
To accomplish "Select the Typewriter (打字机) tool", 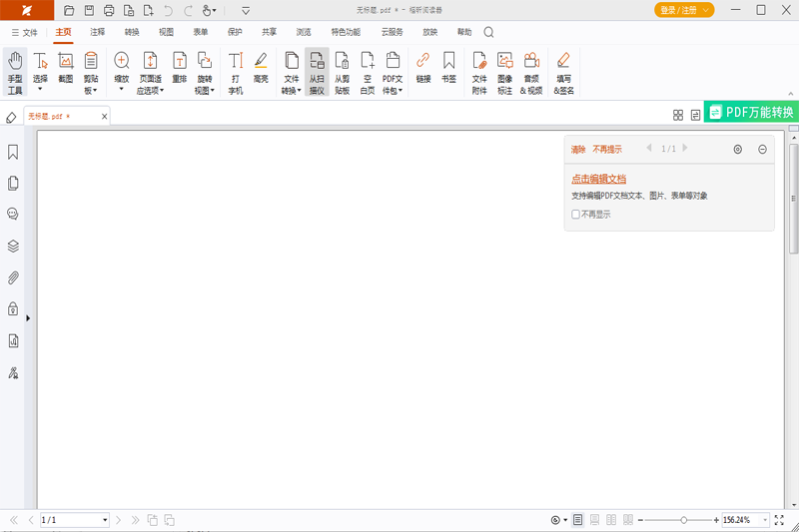I will coord(236,72).
